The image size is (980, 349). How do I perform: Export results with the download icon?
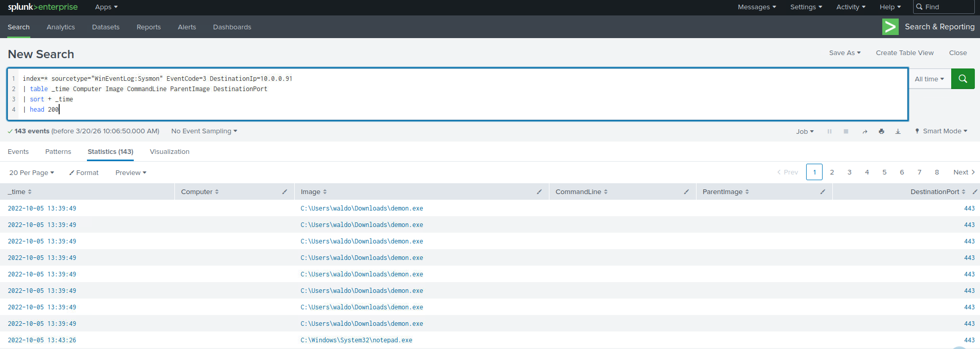click(898, 132)
